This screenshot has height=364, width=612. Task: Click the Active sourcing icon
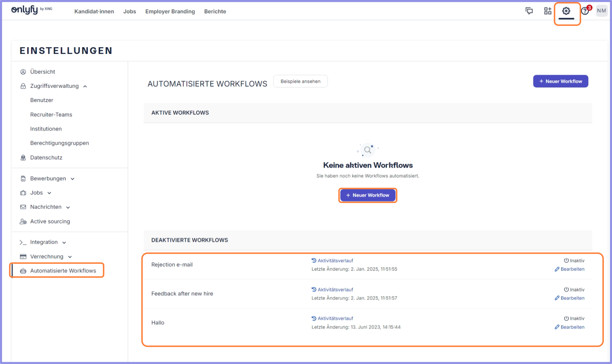pos(23,221)
